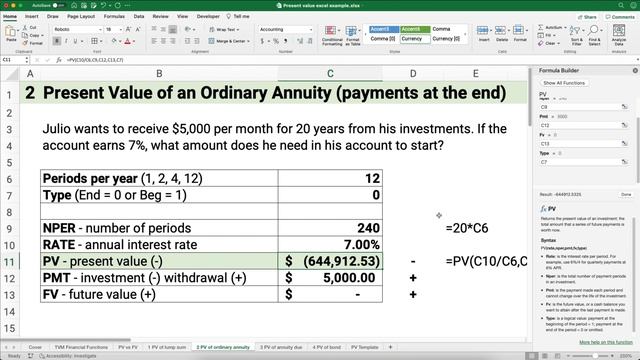This screenshot has width=640, height=360.
Task: Click the Align right icon
Action: [x=173, y=41]
